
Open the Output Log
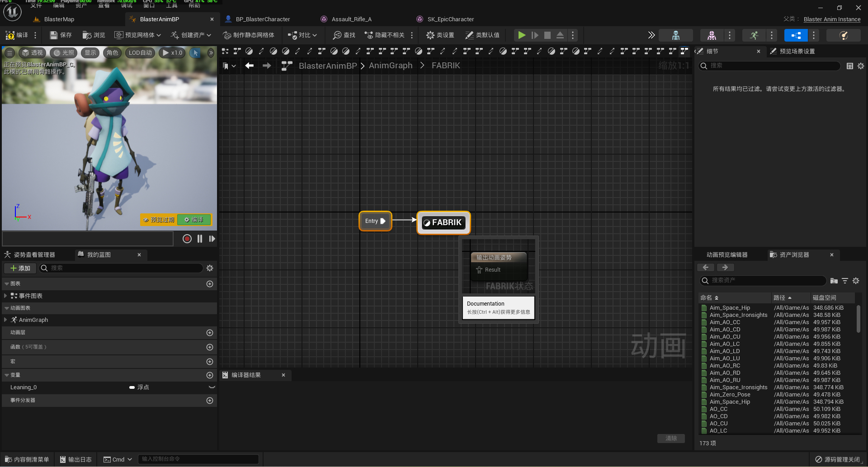tap(76, 459)
